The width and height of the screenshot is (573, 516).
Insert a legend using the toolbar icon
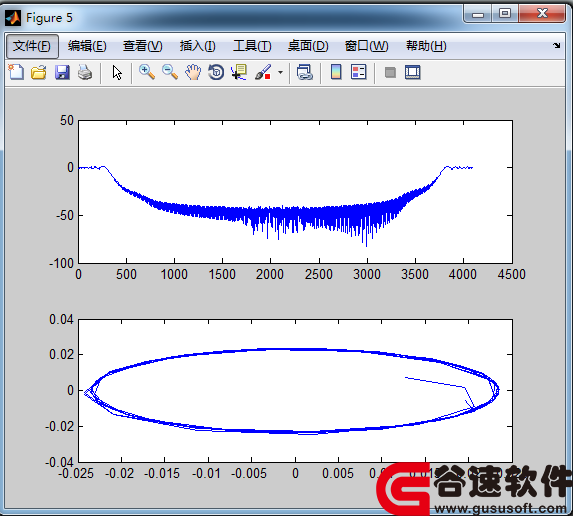[358, 72]
